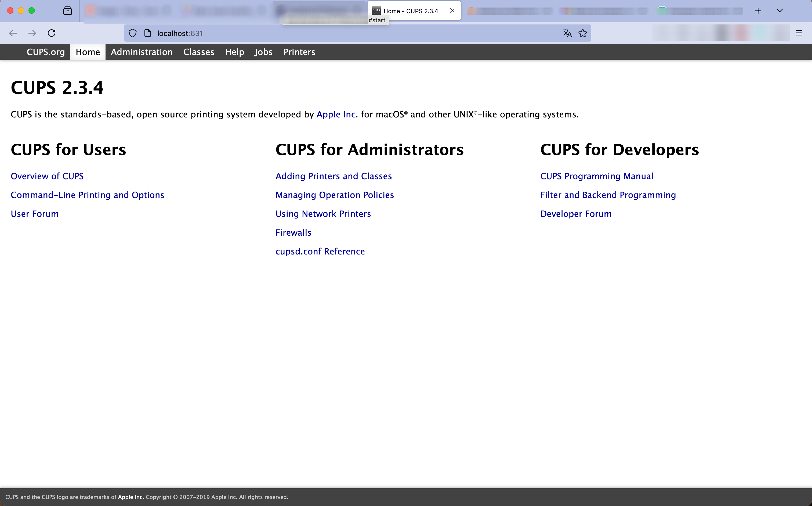Open CUPS Programming Manual link

[597, 176]
